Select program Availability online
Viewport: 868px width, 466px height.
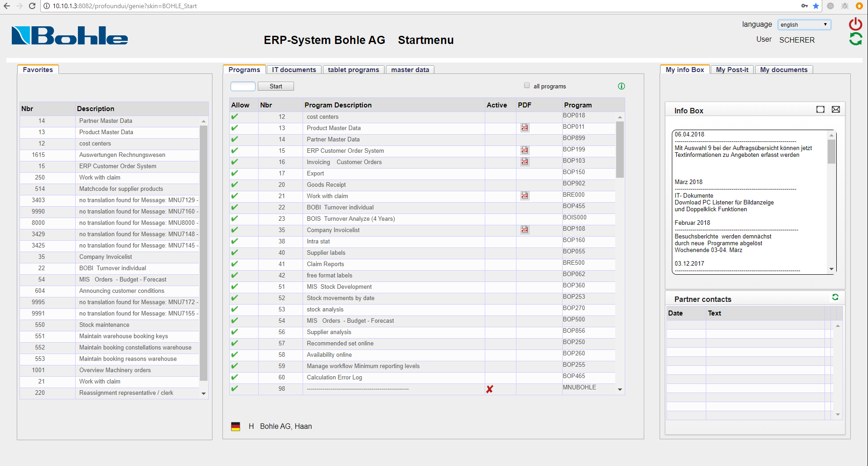click(422, 354)
